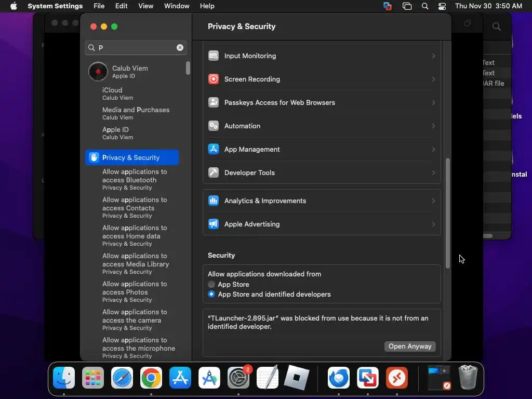Open Launchpad from the Dock
Image resolution: width=532 pixels, height=399 pixels.
click(x=93, y=378)
